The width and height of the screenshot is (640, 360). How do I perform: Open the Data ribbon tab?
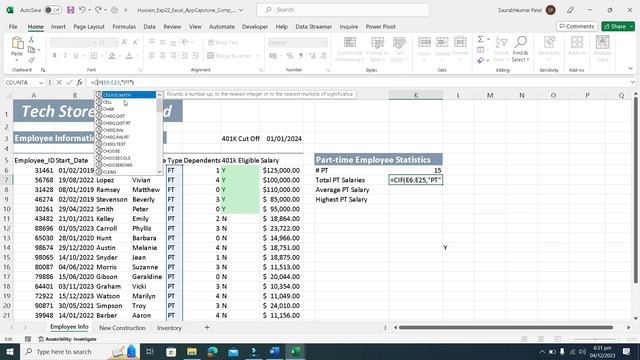[149, 27]
